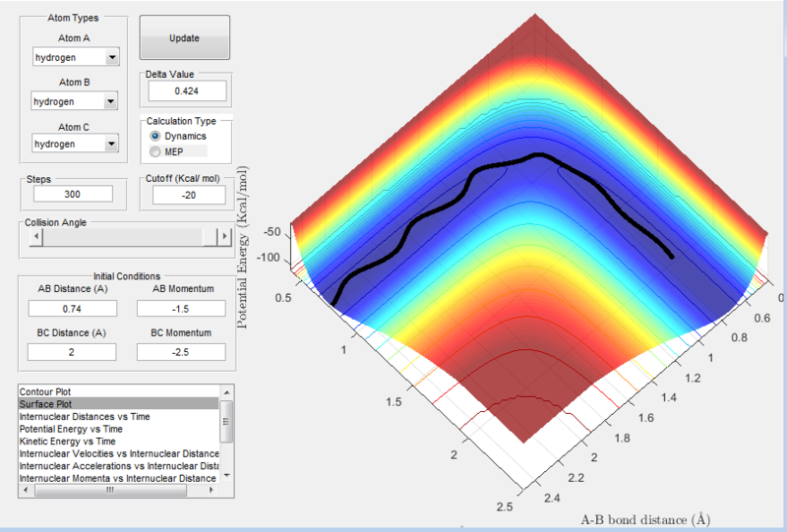This screenshot has width=787, height=532.
Task: Select Kinetic Energy vs Time
Action: pyautogui.click(x=119, y=442)
